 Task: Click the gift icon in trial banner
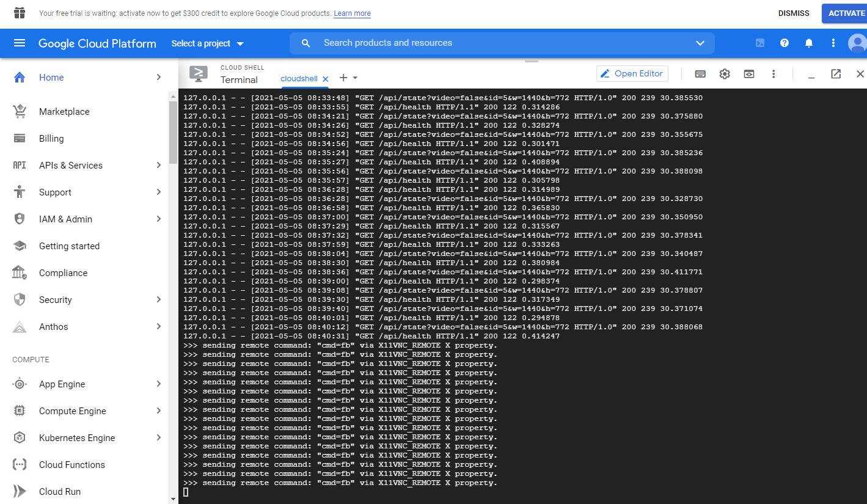tap(20, 13)
